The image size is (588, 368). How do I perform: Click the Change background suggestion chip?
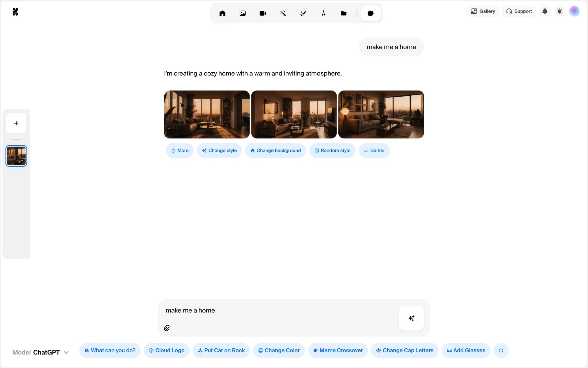coord(275,151)
